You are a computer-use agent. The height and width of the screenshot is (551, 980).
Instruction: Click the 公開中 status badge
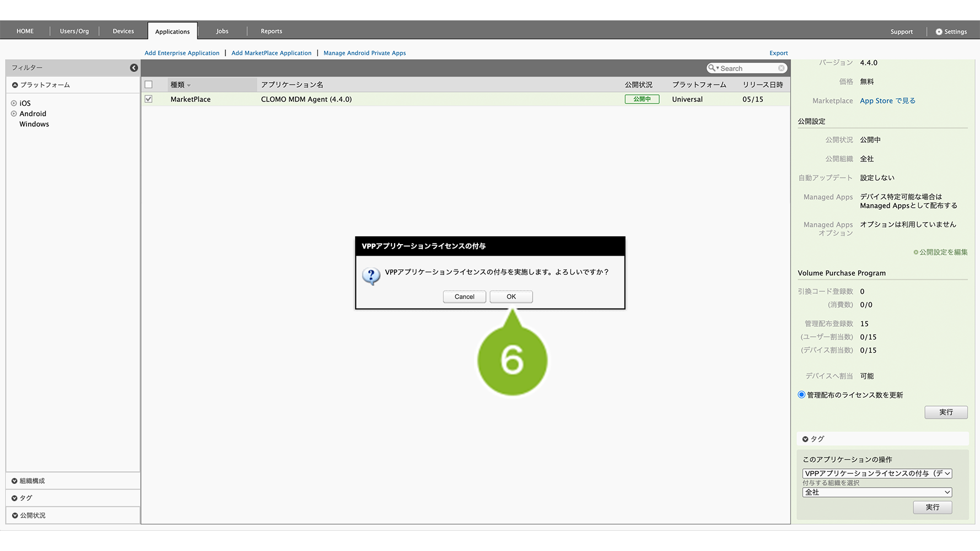click(642, 99)
